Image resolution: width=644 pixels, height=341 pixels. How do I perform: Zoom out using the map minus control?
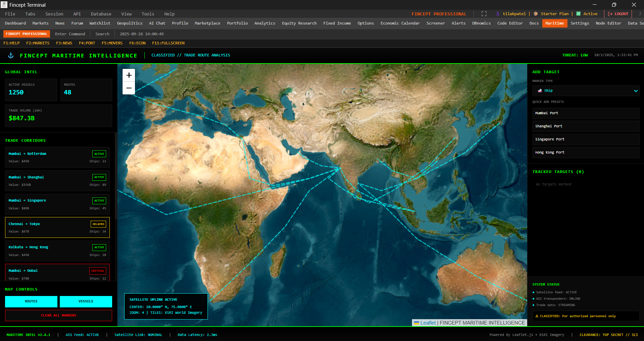(129, 88)
